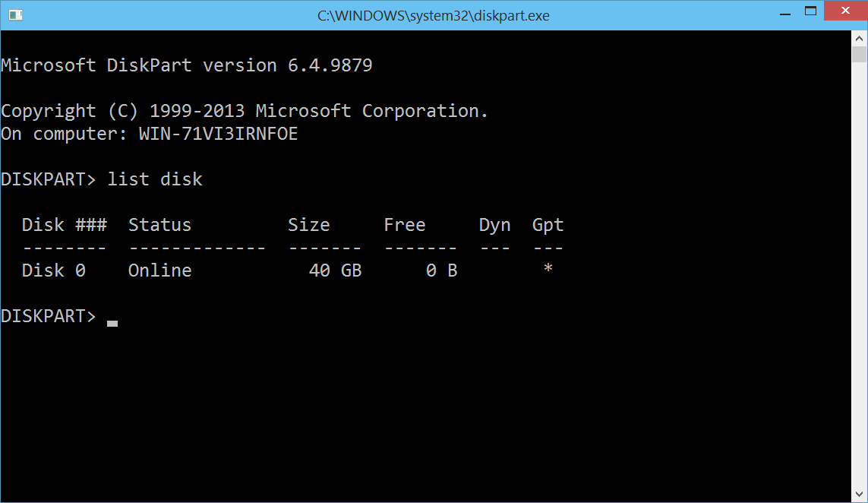
Task: Click the 0 B free space value
Action: click(x=441, y=270)
